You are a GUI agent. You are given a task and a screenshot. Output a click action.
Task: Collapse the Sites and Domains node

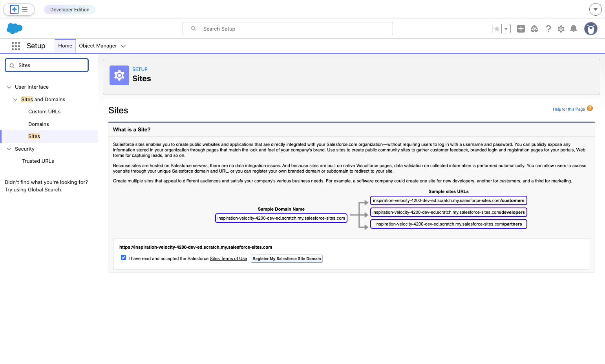tap(15, 100)
